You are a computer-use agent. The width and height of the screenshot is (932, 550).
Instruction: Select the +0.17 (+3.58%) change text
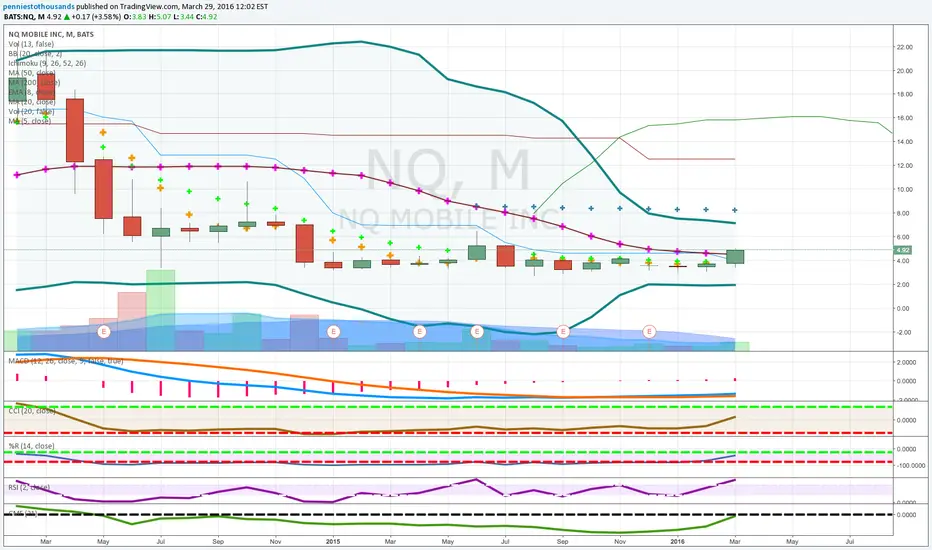coord(97,17)
